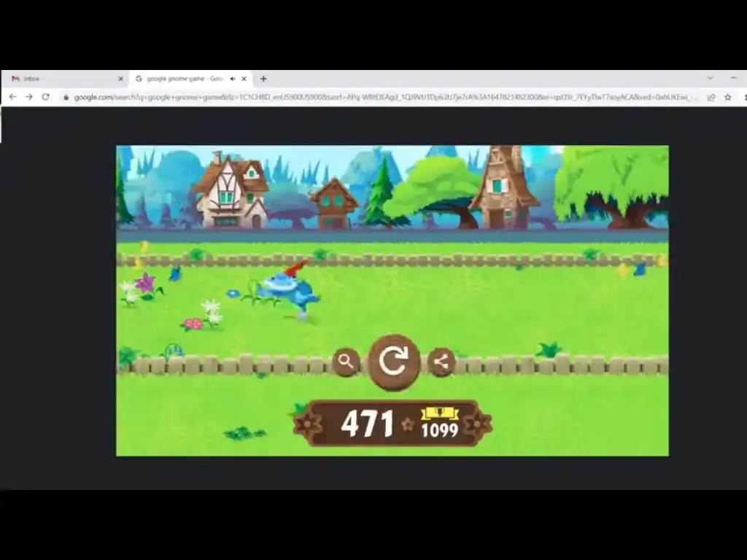Switch to the Inbox Gmail tab
This screenshot has width=747, height=560.
pos(66,79)
